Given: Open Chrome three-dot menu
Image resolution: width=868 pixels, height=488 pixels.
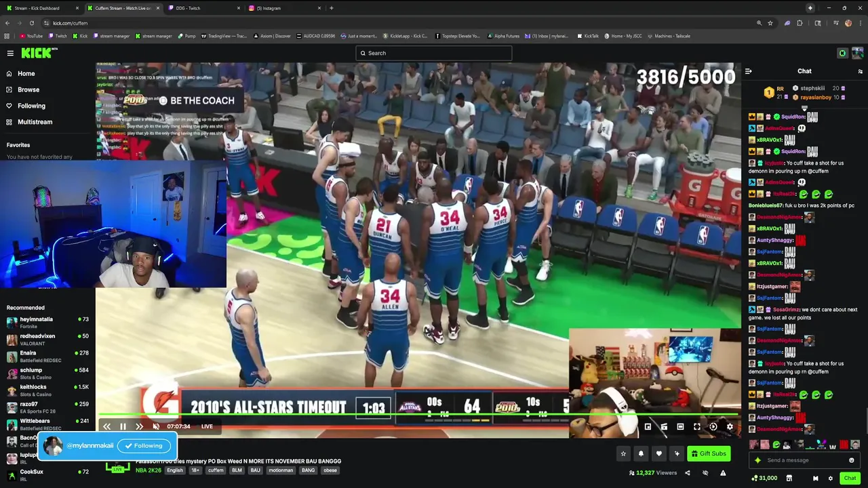Looking at the screenshot, I should point(860,23).
